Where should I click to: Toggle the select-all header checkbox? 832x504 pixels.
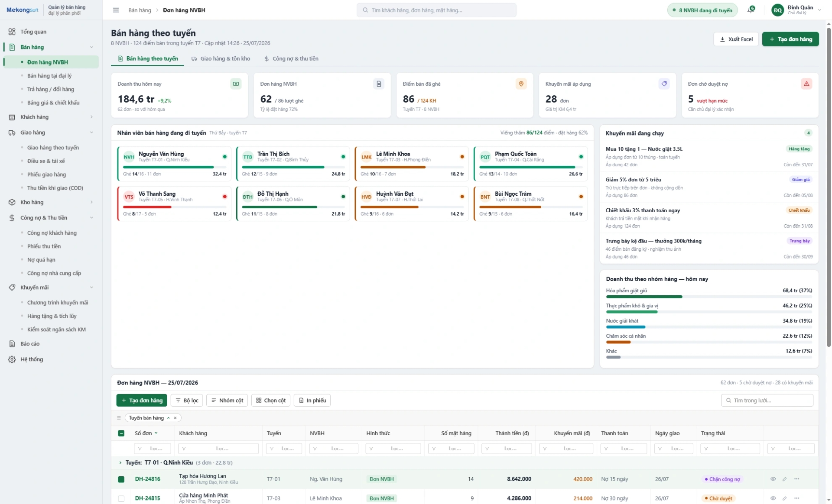tap(121, 433)
